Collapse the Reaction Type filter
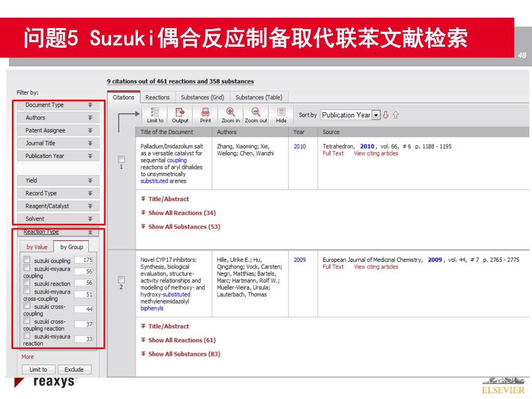Screen dimensions: 532x399 point(58,232)
